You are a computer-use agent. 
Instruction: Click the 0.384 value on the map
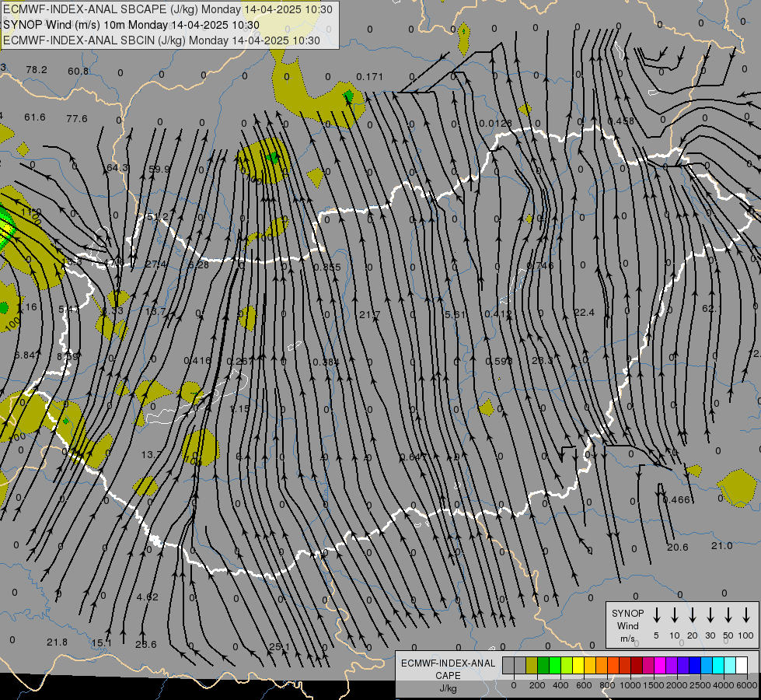326,362
